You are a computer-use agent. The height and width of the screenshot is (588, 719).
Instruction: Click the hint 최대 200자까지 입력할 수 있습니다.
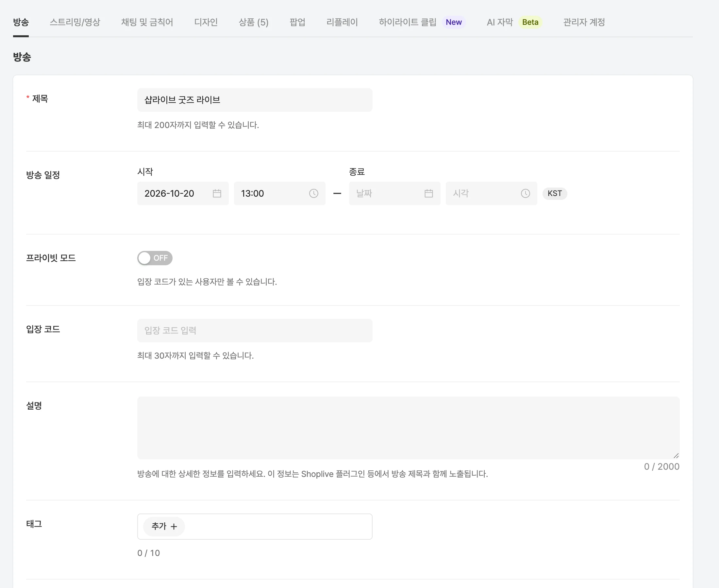click(198, 125)
